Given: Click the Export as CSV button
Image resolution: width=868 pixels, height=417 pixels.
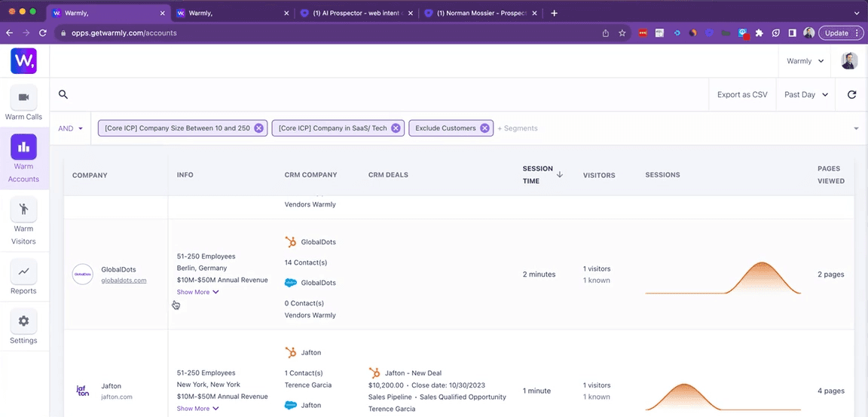Looking at the screenshot, I should pyautogui.click(x=742, y=95).
